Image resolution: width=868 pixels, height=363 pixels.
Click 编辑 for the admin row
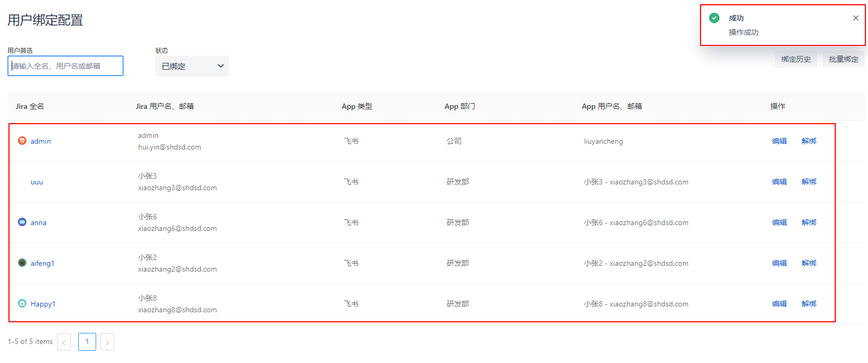click(779, 141)
